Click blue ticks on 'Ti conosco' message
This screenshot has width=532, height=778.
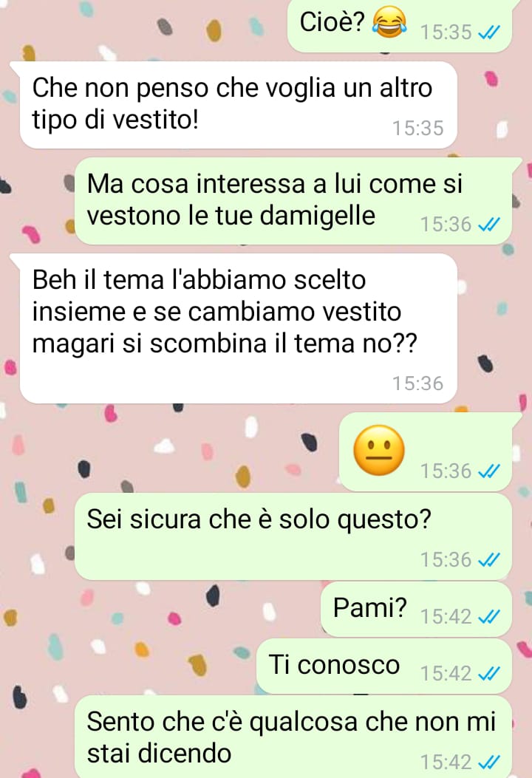click(488, 674)
